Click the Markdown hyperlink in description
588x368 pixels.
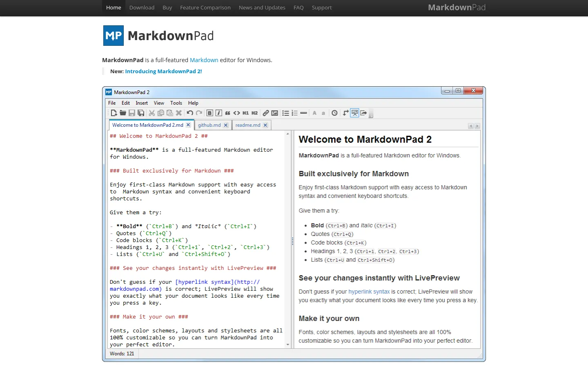pyautogui.click(x=204, y=60)
